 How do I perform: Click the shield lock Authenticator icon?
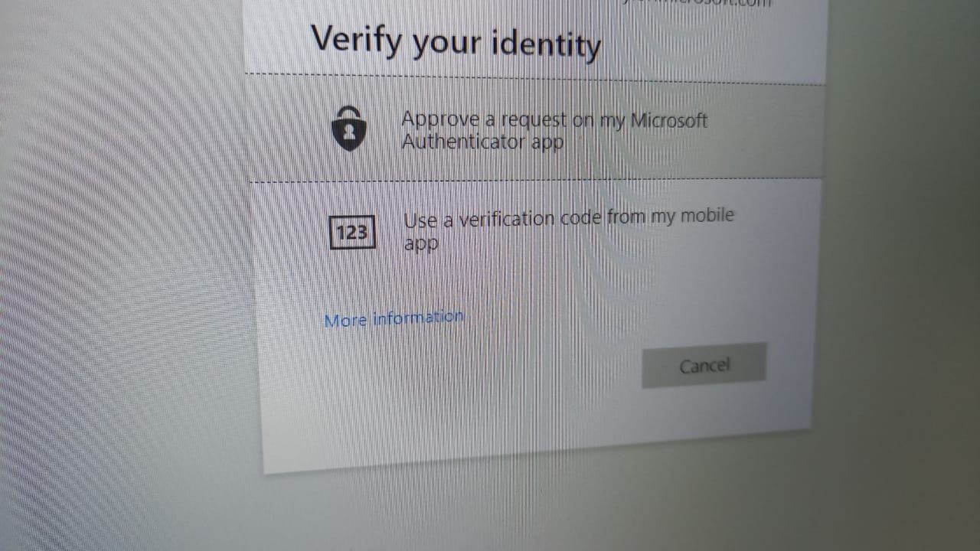349,128
